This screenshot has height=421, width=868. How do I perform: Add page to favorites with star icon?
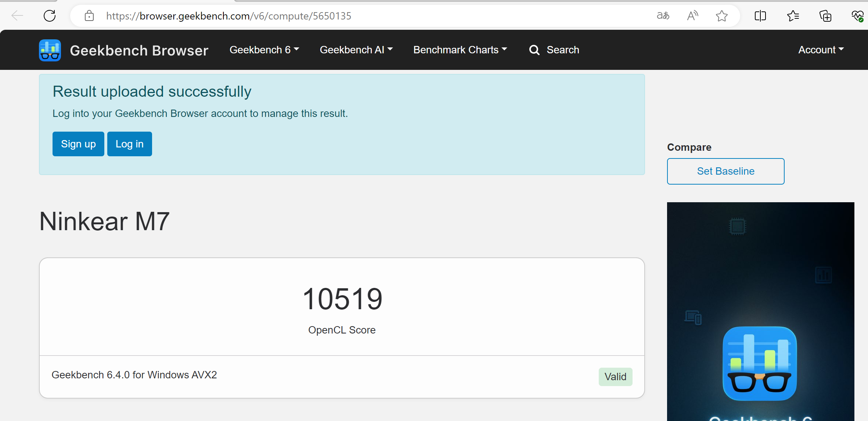click(722, 16)
